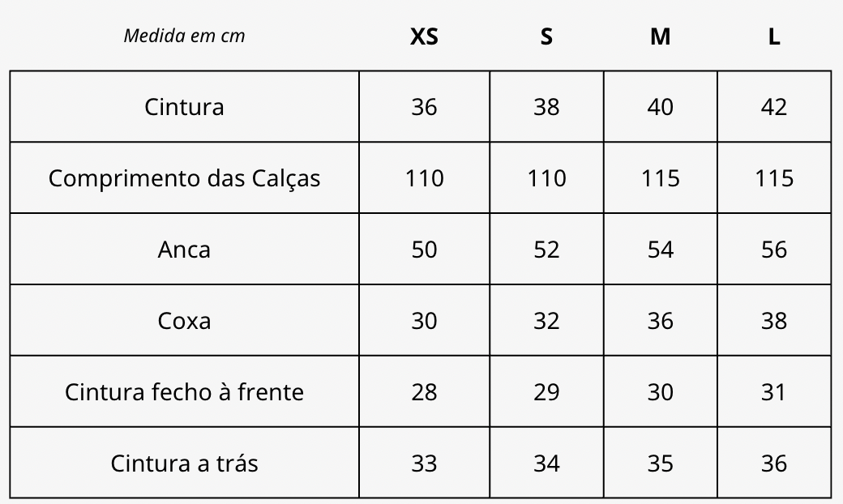
Task: Click the M size column header
Action: tap(660, 36)
